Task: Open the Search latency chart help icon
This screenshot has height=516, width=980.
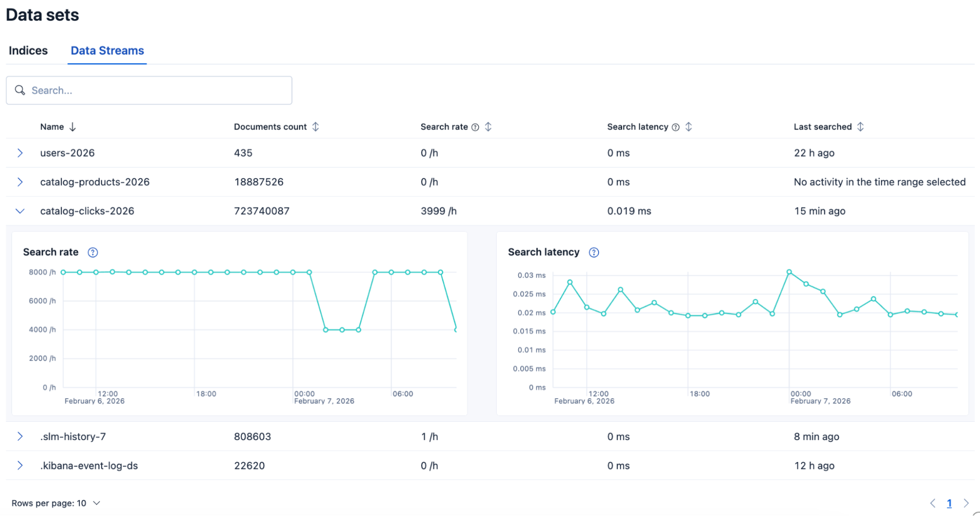Action: click(594, 252)
